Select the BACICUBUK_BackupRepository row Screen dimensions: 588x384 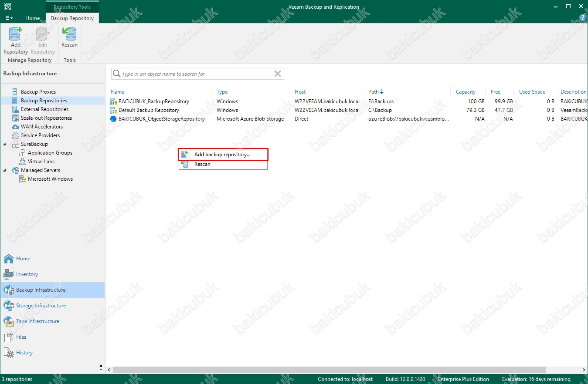coord(347,101)
